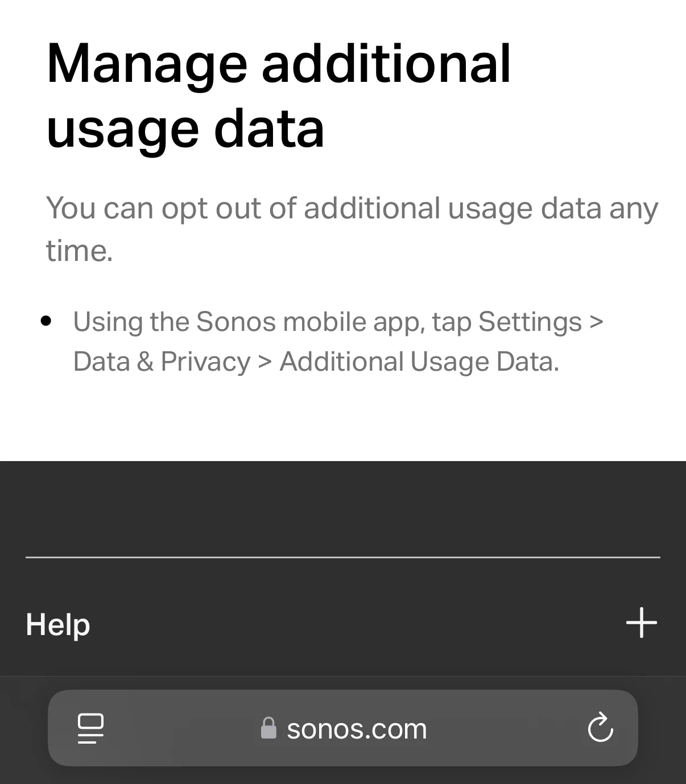Open the page menu icon in address bar

pyautogui.click(x=90, y=728)
